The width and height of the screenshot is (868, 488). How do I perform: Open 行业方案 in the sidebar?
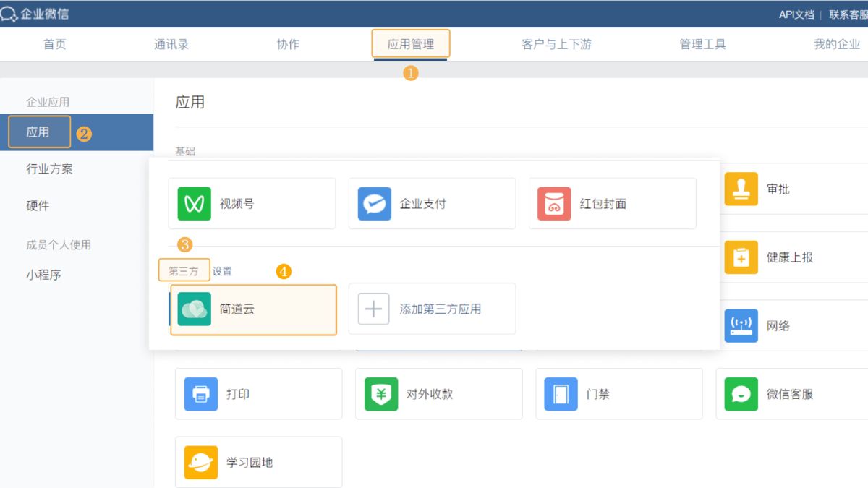click(49, 169)
